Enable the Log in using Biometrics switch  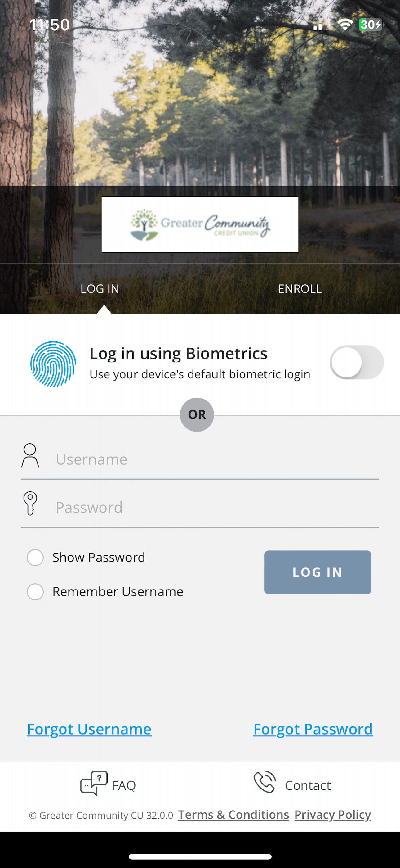pos(357,362)
